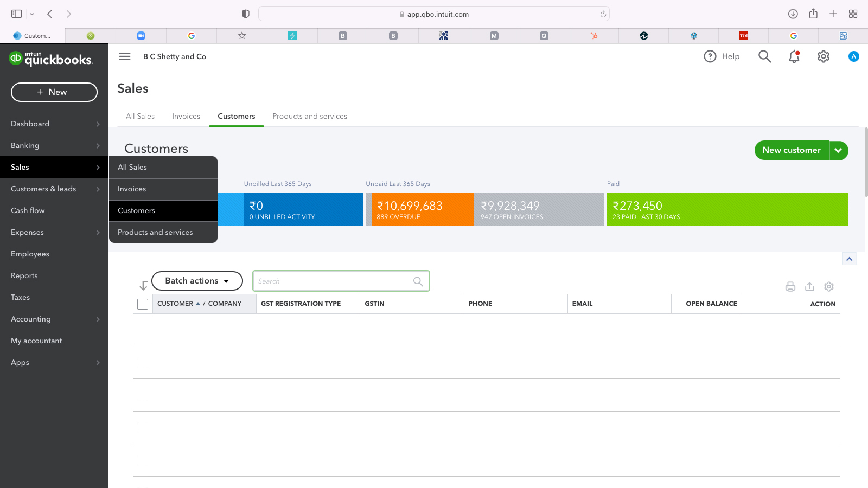
Task: Tick the select-all customers checkbox
Action: point(143,304)
